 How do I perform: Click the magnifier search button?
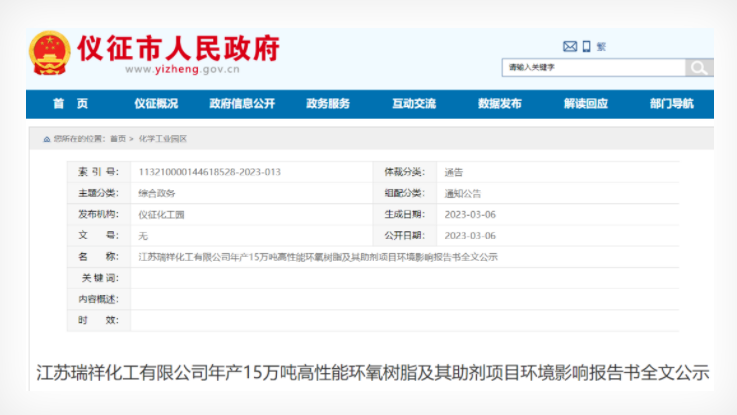click(x=699, y=68)
